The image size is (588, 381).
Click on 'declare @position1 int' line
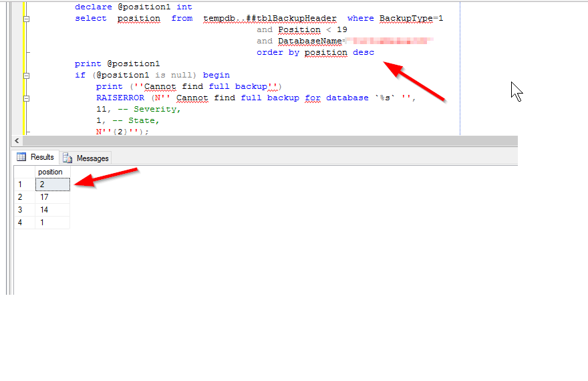click(x=133, y=7)
